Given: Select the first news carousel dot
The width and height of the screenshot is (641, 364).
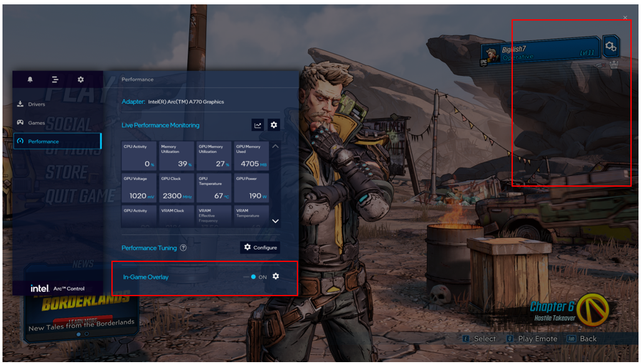Looking at the screenshot, I should click(78, 334).
